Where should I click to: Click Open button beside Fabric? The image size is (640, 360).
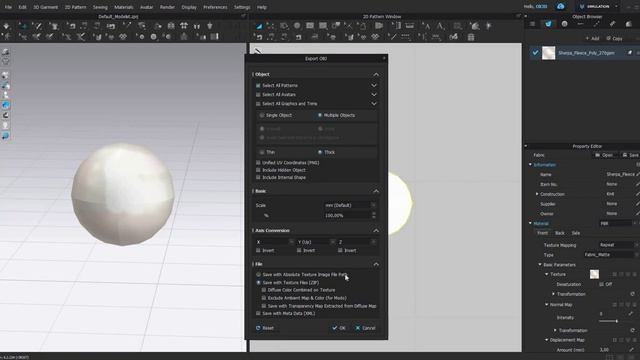[x=604, y=155]
